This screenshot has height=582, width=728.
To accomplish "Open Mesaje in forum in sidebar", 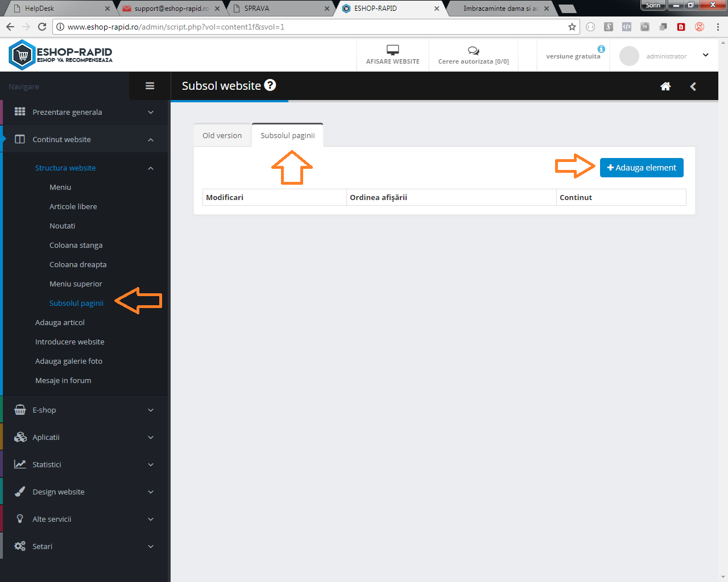I will click(x=63, y=380).
